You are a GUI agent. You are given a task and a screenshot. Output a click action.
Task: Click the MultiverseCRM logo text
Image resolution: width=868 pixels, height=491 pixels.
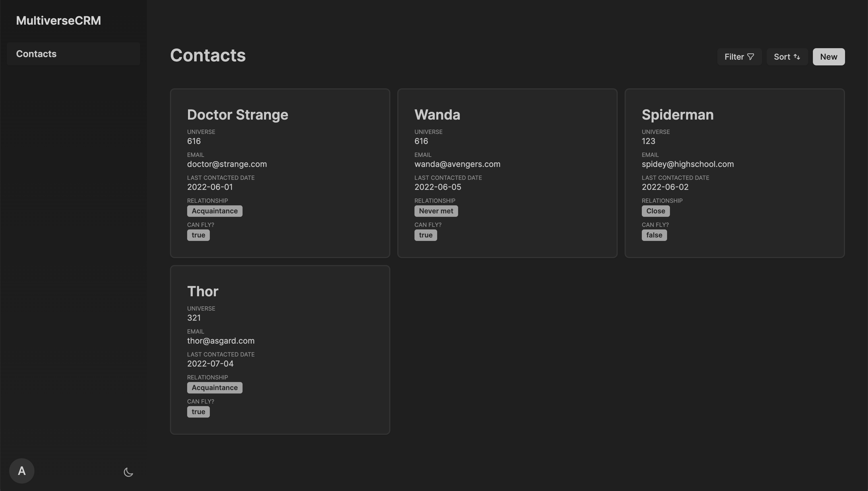click(x=58, y=21)
